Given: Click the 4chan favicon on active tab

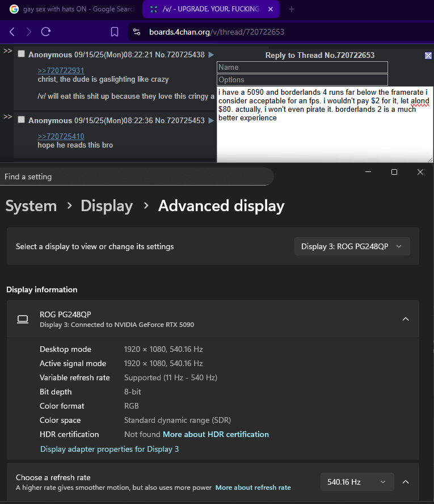Looking at the screenshot, I should pyautogui.click(x=154, y=9).
